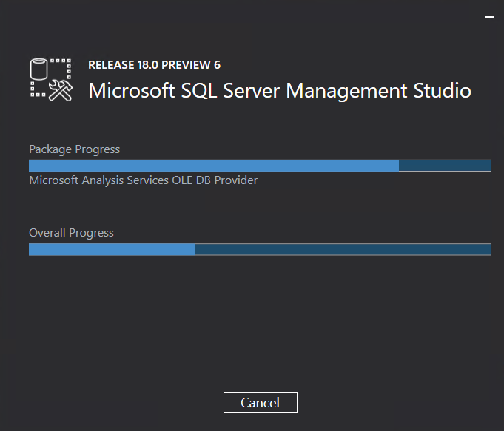The width and height of the screenshot is (504, 431).
Task: Click the SQL Server Management Studio logo
Action: click(51, 80)
